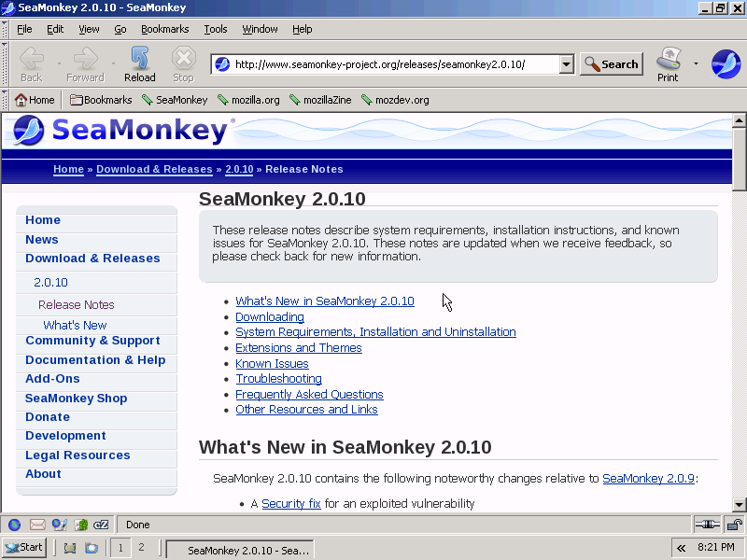
Task: Expand hidden system tray icons chevron
Action: click(x=682, y=548)
